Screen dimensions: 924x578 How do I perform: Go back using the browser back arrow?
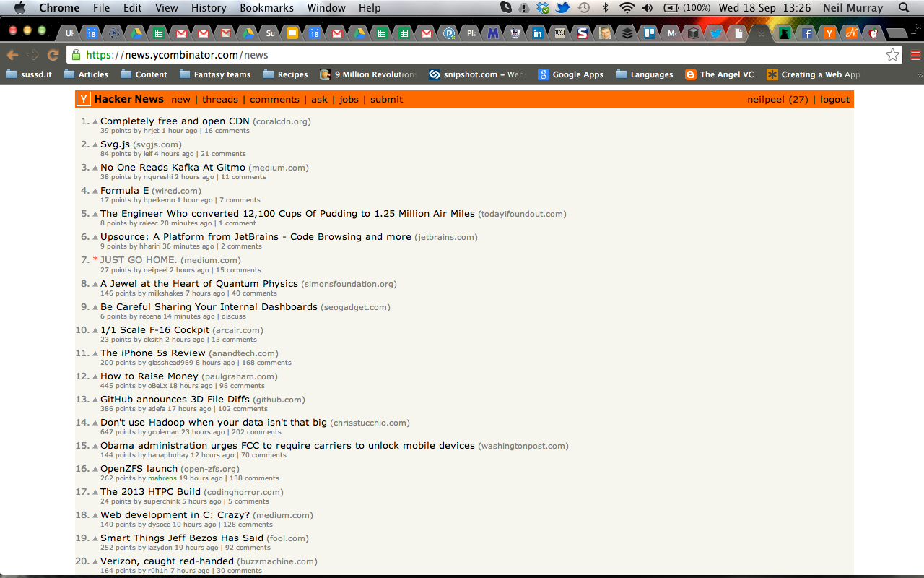tap(12, 55)
